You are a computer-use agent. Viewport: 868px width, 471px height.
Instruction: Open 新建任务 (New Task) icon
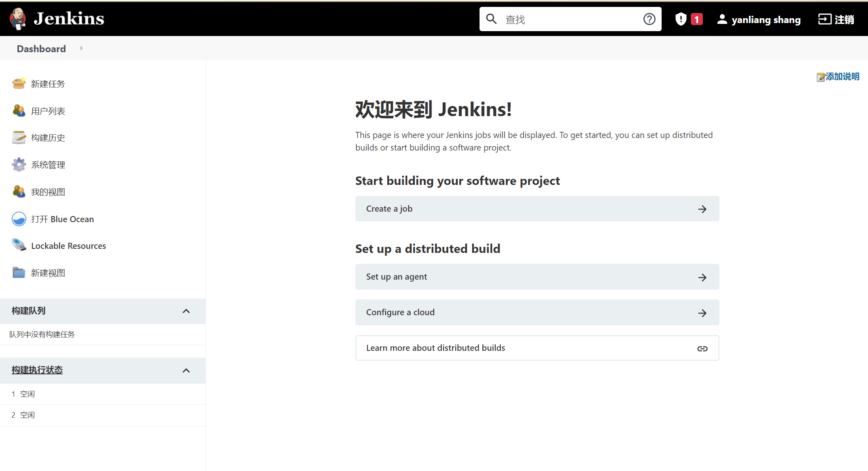19,83
